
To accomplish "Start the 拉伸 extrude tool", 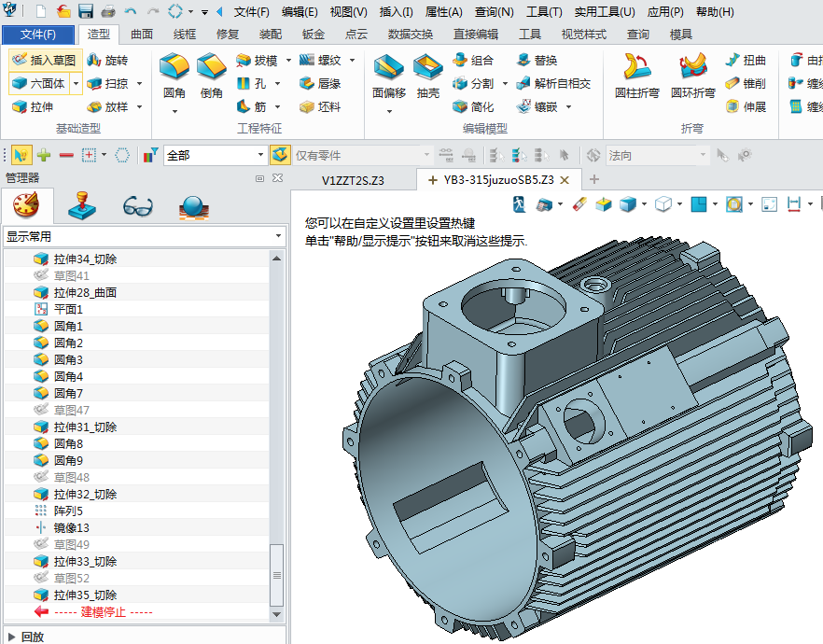I will (x=33, y=107).
